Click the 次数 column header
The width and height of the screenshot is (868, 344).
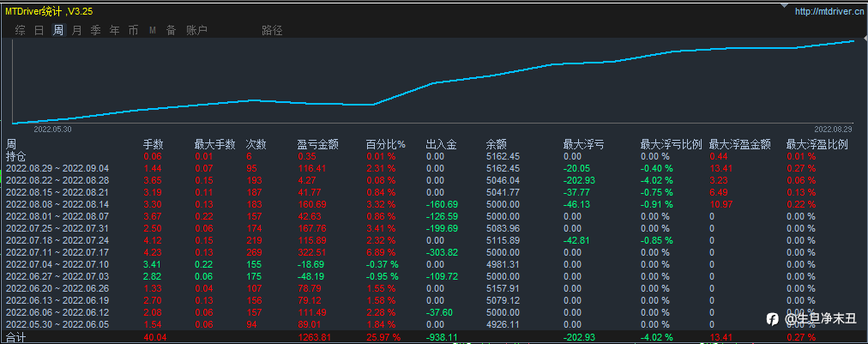pyautogui.click(x=256, y=145)
